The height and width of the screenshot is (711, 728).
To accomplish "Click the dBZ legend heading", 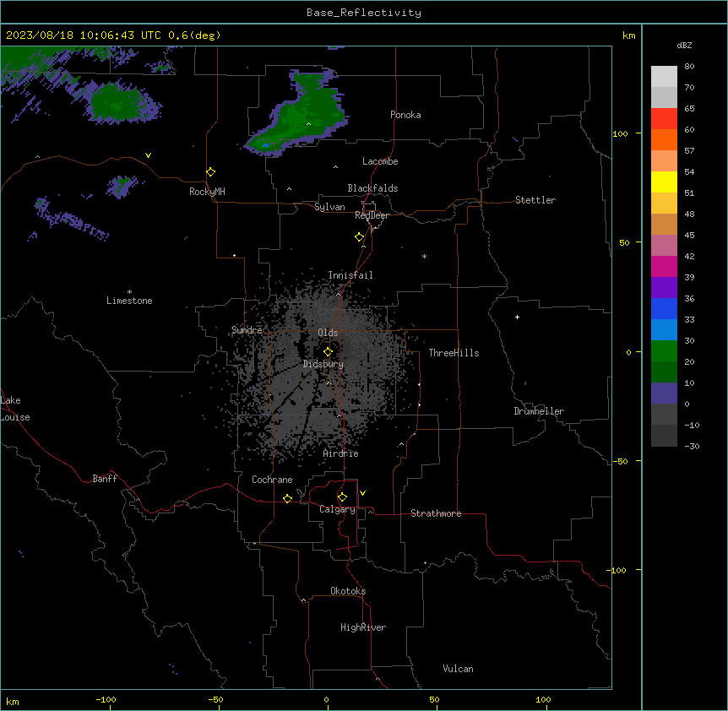I will point(684,45).
